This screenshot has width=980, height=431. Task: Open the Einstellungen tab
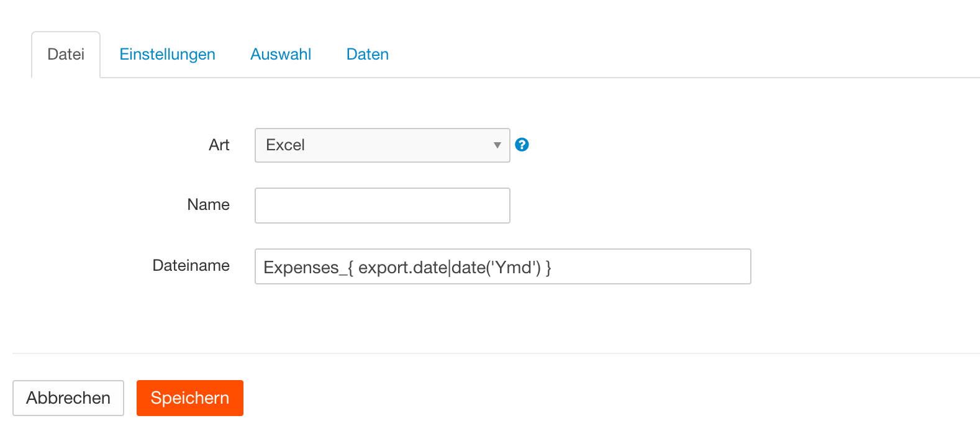point(167,55)
